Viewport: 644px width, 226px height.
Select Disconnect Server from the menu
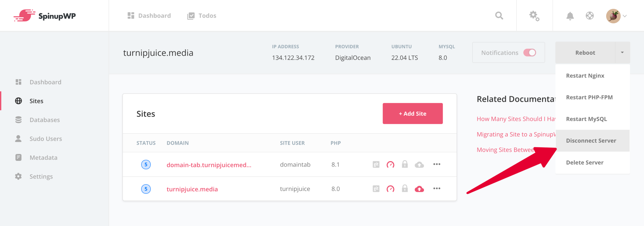591,141
